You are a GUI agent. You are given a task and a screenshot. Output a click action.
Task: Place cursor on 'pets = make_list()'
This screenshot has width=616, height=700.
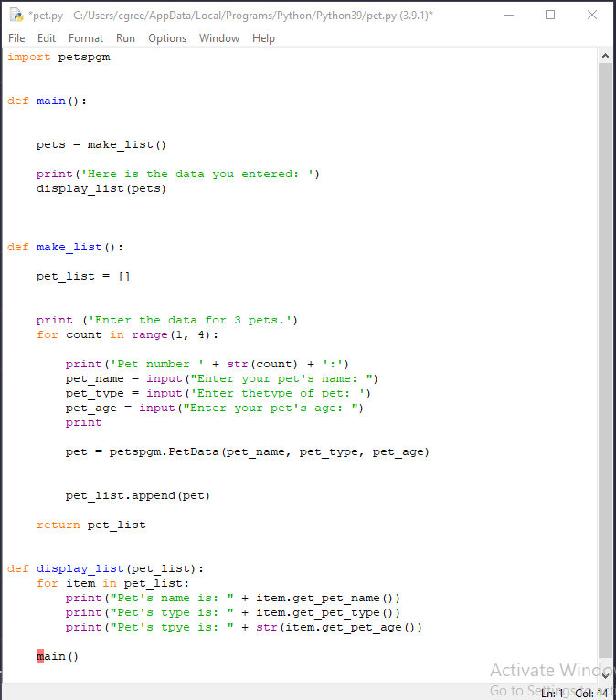[x=101, y=144]
